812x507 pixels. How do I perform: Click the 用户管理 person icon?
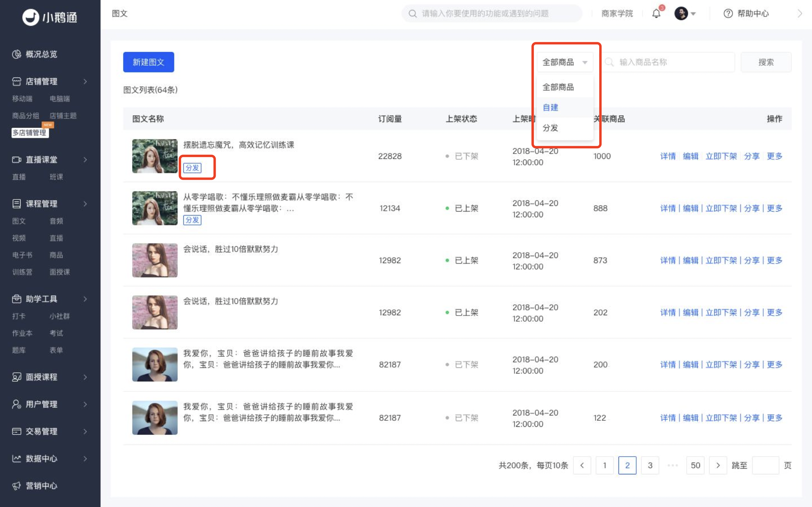coord(17,404)
